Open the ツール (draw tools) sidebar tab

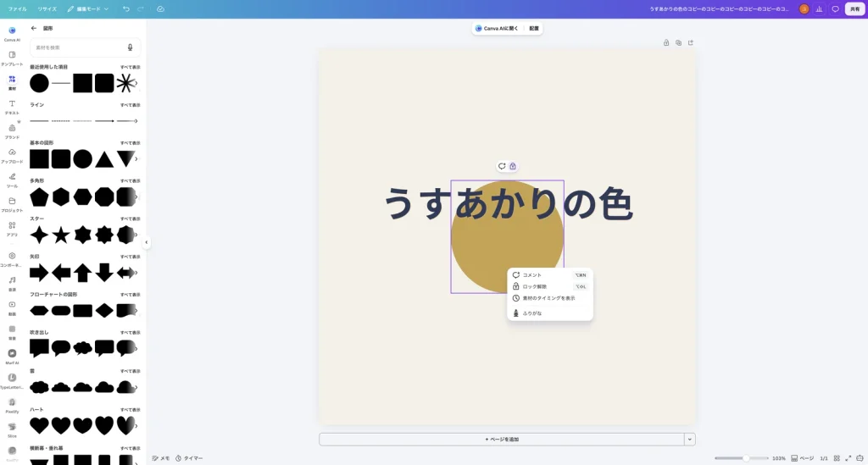tap(12, 180)
